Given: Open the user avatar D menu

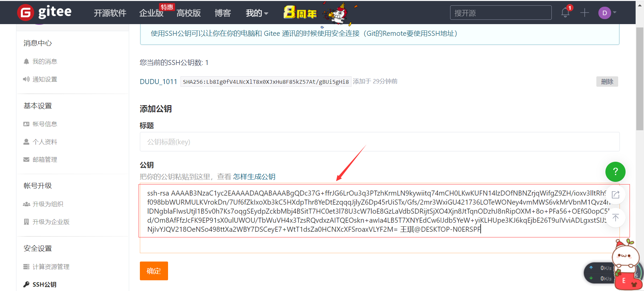Looking at the screenshot, I should [604, 13].
